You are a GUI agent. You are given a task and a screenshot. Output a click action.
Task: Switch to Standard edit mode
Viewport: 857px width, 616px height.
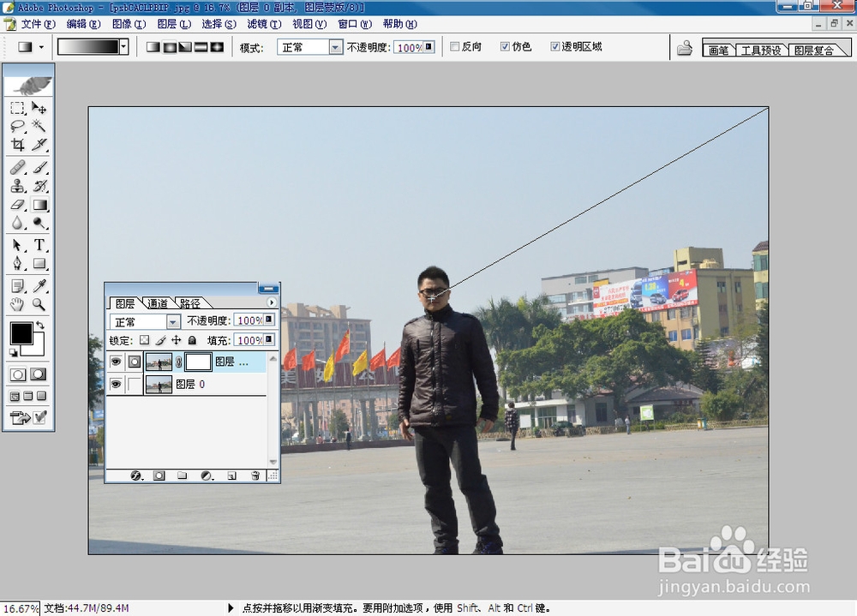18,374
